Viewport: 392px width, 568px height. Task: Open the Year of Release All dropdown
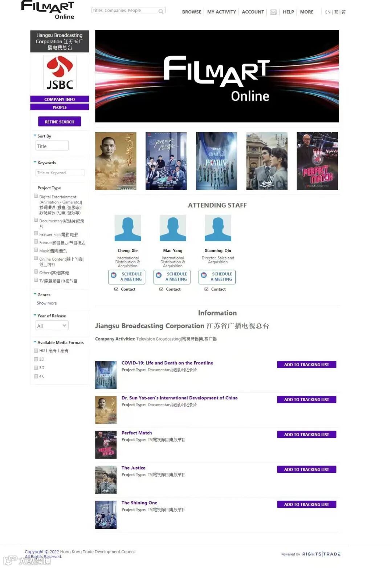click(52, 326)
